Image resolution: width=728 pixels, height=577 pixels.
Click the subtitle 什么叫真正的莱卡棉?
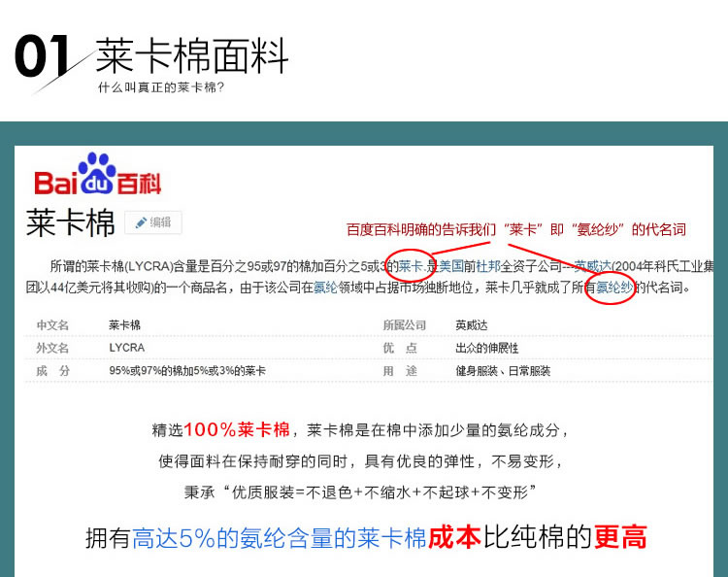tap(160, 87)
